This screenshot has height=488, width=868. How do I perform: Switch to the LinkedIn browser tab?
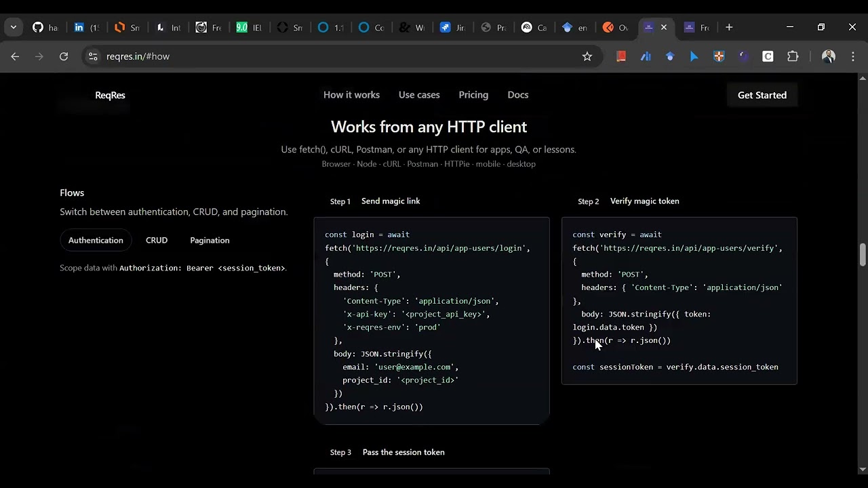[86, 27]
